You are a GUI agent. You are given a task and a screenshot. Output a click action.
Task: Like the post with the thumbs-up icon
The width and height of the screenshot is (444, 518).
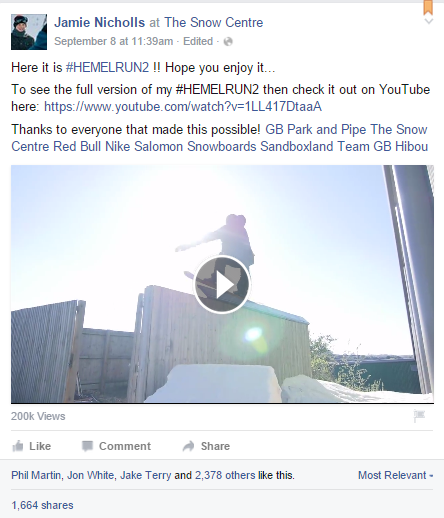tap(18, 446)
